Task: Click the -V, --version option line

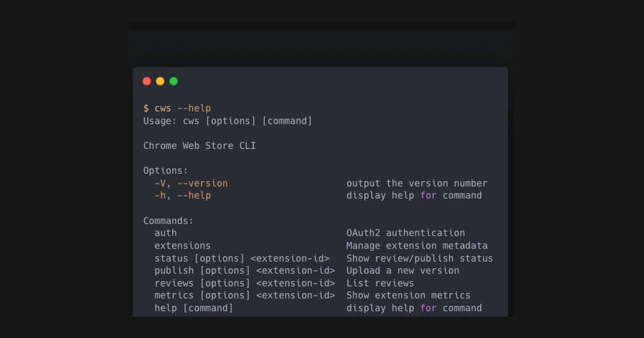Action: [191, 183]
